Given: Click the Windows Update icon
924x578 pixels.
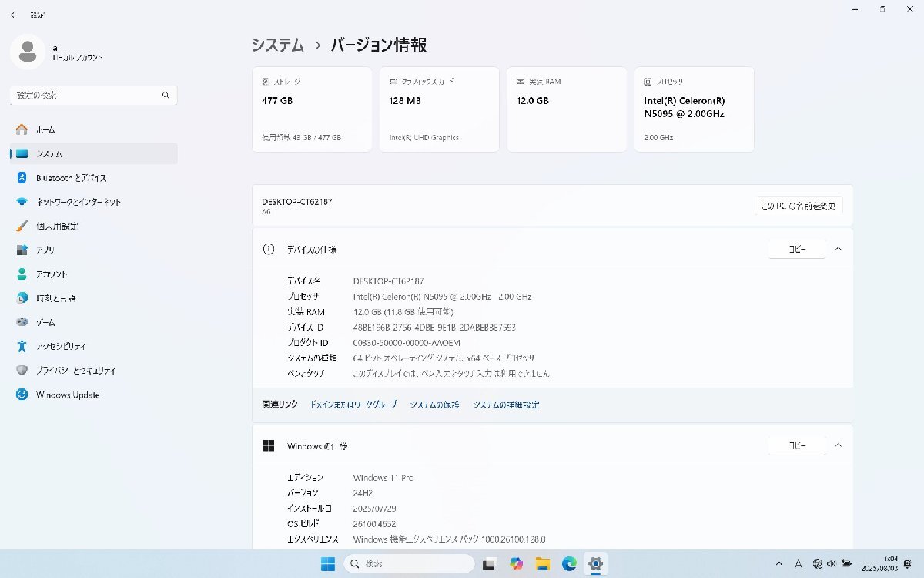Looking at the screenshot, I should (22, 395).
